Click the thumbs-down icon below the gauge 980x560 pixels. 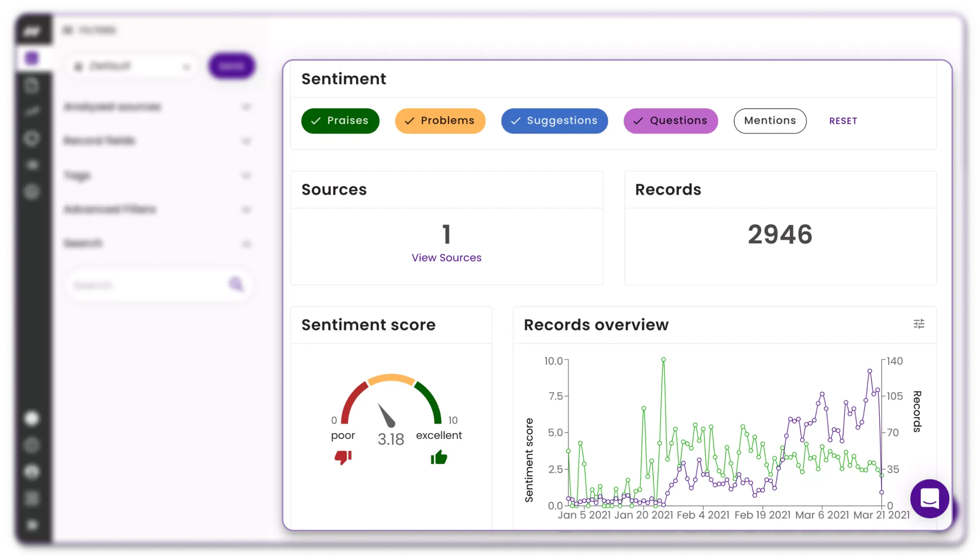[343, 457]
